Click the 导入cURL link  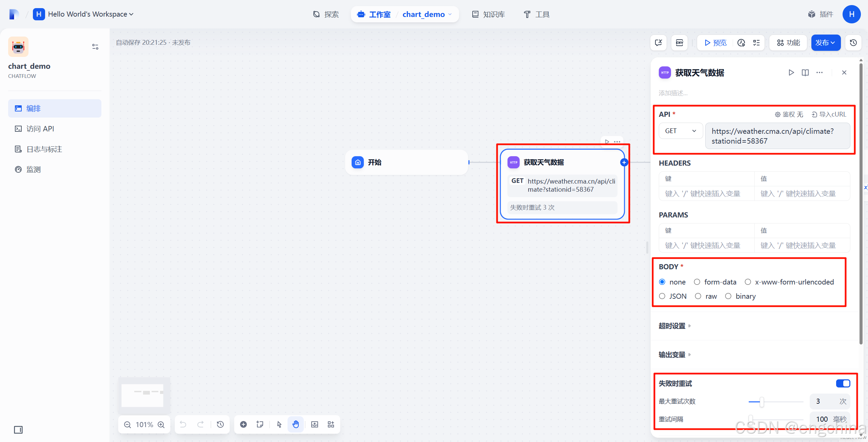tap(829, 114)
